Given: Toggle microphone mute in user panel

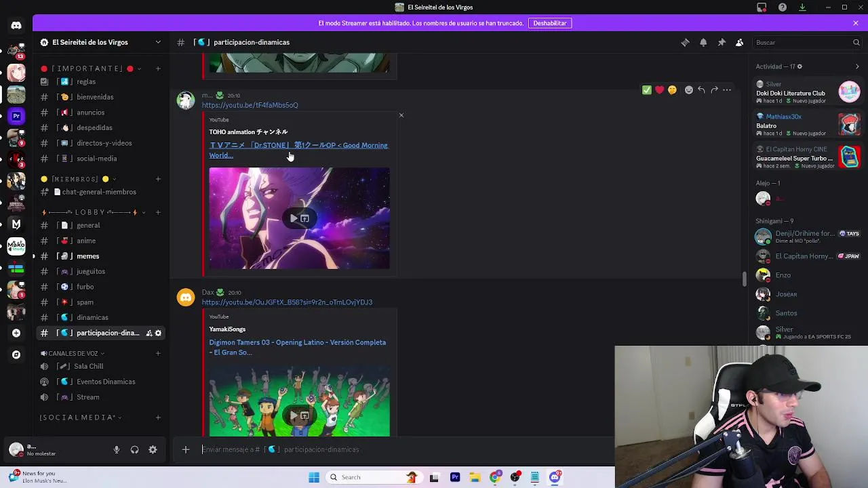Looking at the screenshot, I should pos(117,449).
